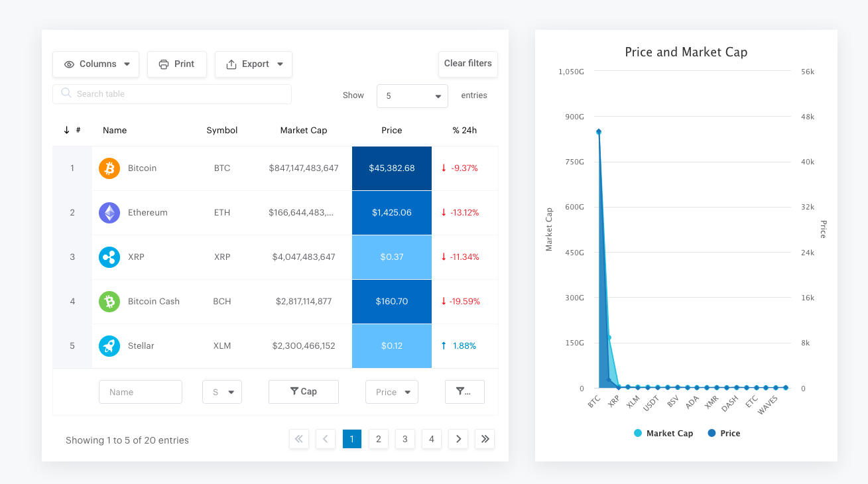Screen dimensions: 868x484
Task: Click the down arrow next to -9.37%
Action: (444, 168)
